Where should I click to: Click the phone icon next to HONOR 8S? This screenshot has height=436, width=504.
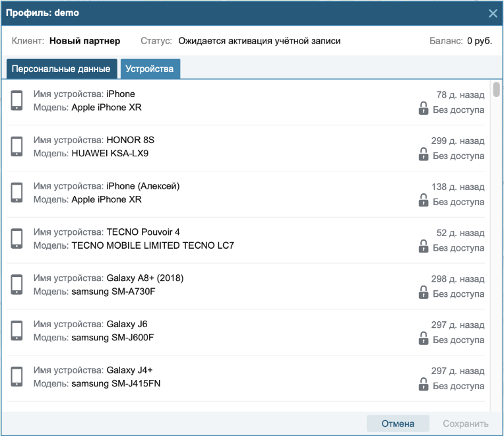click(x=16, y=146)
